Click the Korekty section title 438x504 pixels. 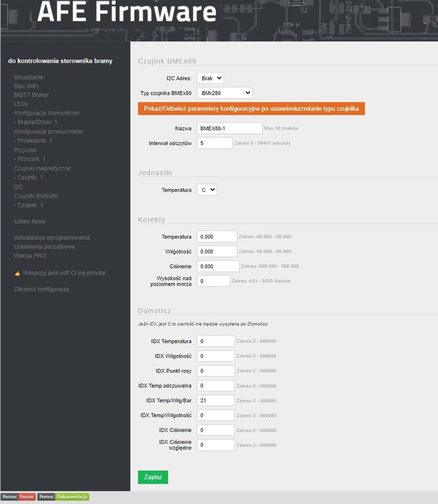point(151,219)
